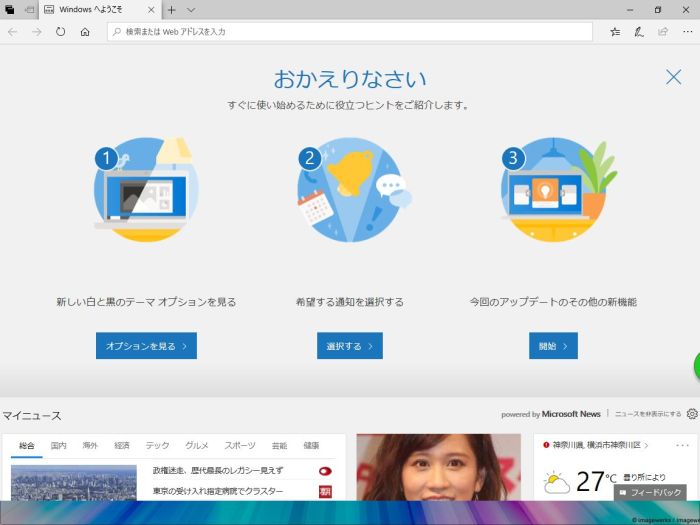Screen dimensions: 700x525
Task: Open the Settings and more ellipsis menu
Action: 686,32
